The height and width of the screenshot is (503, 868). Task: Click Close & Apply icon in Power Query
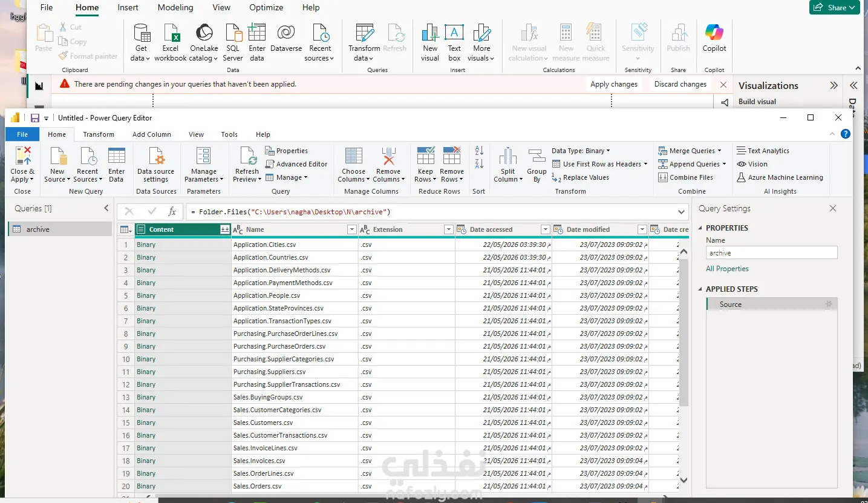(22, 156)
